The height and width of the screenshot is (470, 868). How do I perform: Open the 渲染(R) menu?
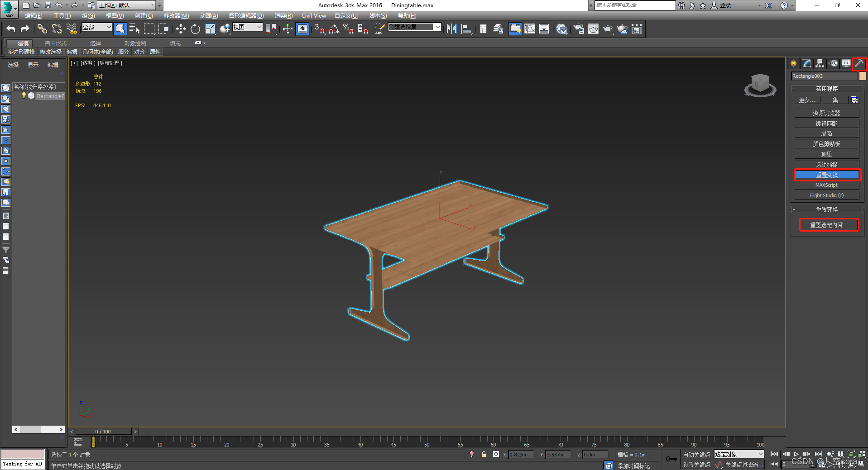coord(283,15)
